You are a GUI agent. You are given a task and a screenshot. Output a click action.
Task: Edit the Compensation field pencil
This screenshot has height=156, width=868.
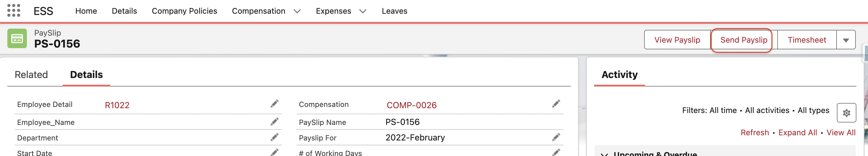point(556,104)
